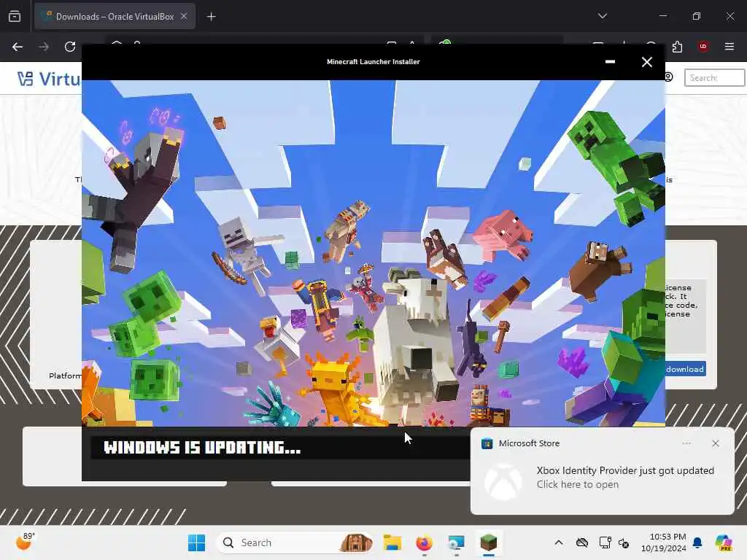Go forward in the Firefox browser
This screenshot has height=560, width=747.
pyautogui.click(x=44, y=47)
